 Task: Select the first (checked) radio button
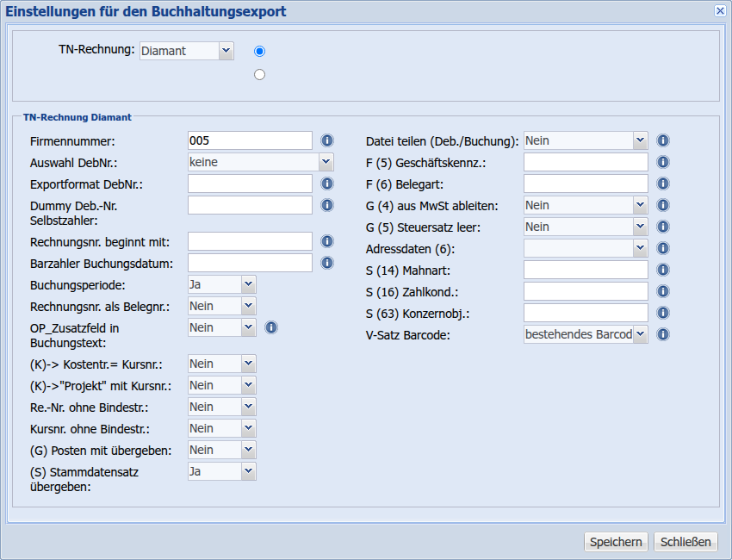(x=259, y=51)
